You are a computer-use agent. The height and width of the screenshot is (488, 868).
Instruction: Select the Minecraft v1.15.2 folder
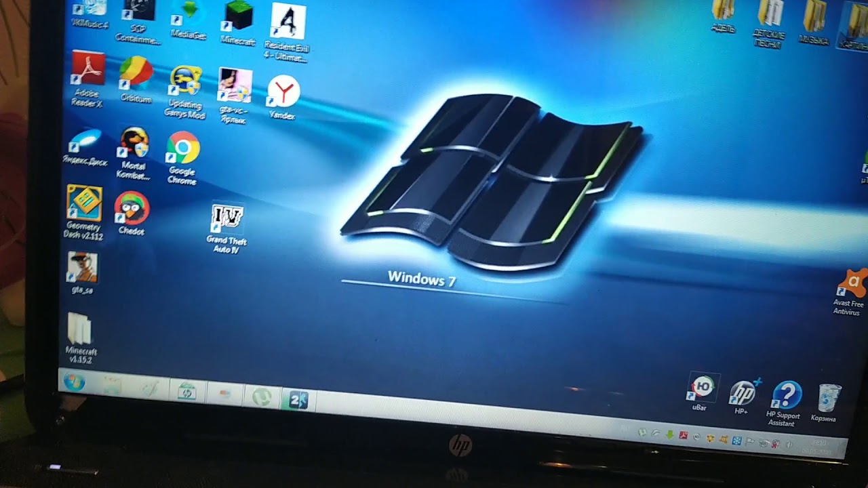(x=81, y=338)
